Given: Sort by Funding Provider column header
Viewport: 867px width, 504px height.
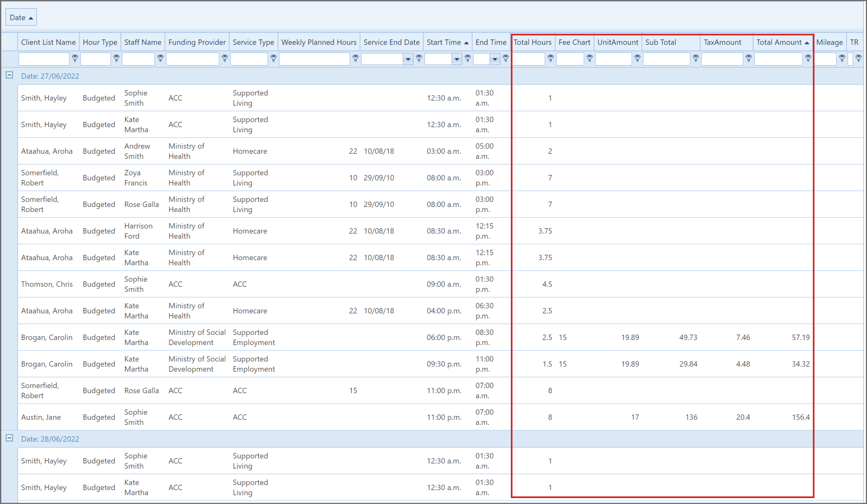Looking at the screenshot, I should pos(197,42).
